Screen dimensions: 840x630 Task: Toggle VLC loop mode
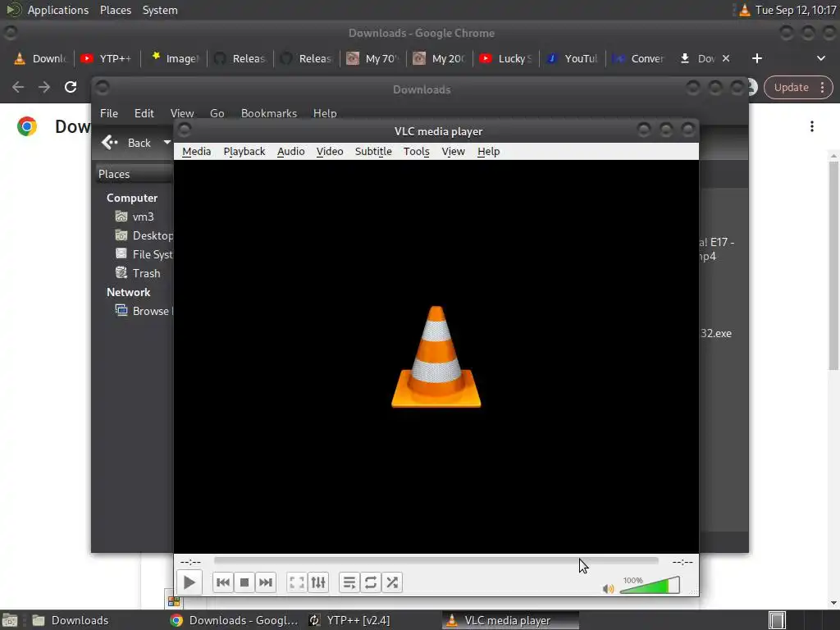pos(371,582)
